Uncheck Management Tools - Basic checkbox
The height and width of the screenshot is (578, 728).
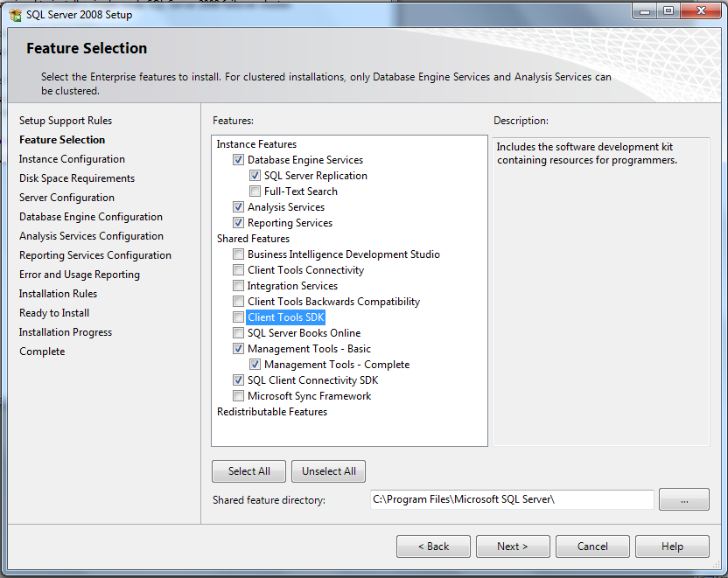click(x=238, y=349)
